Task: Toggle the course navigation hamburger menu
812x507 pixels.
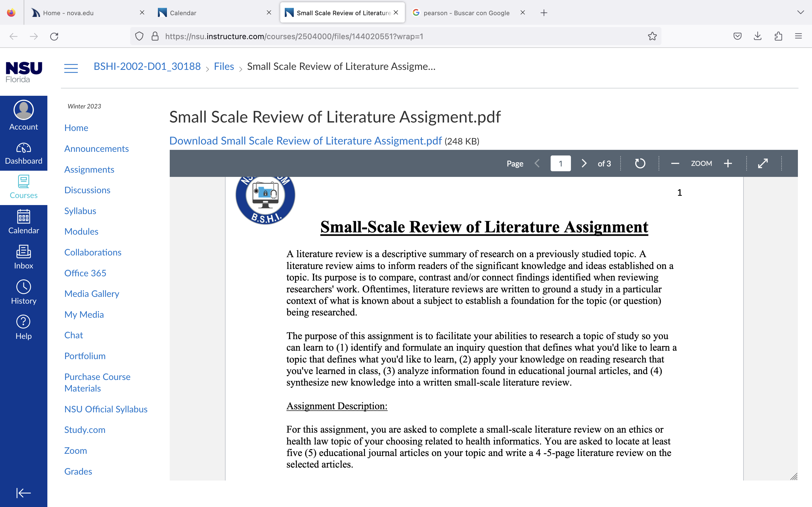Action: (x=71, y=68)
